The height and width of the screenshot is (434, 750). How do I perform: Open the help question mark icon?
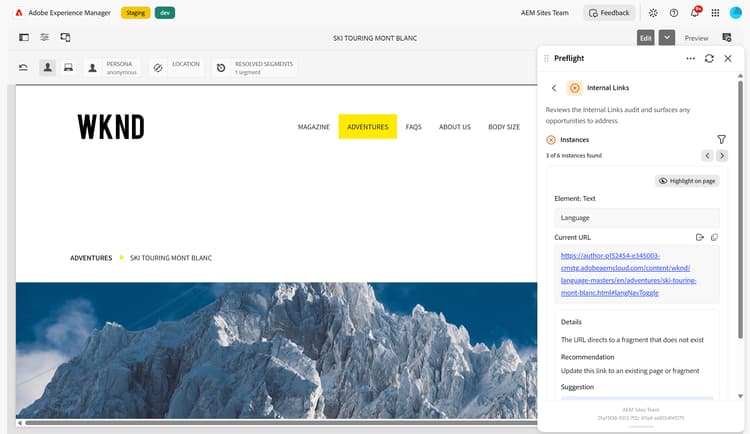click(x=673, y=13)
